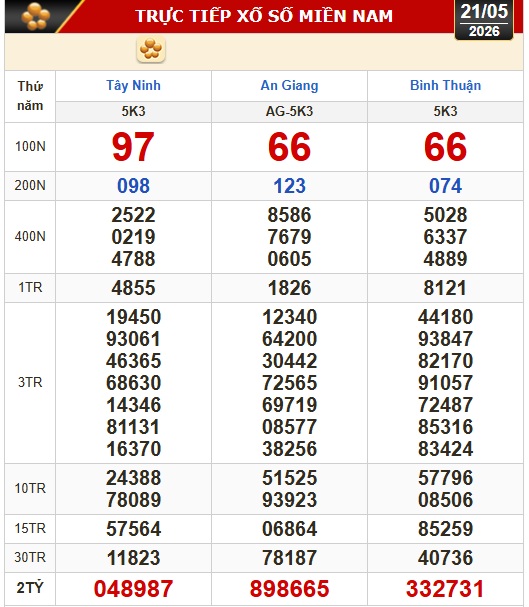Select Tây Ninh 100N prize number 97
529x607 pixels.
pyautogui.click(x=133, y=147)
